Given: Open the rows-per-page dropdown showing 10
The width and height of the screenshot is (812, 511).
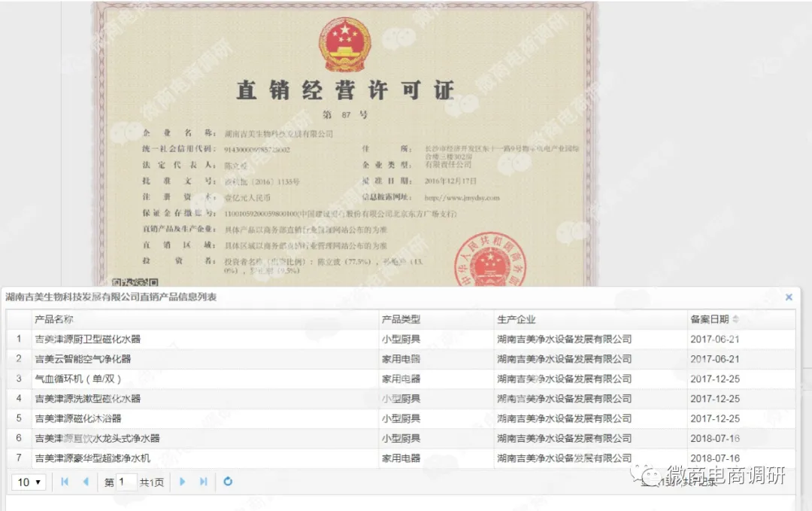Looking at the screenshot, I should (x=29, y=482).
